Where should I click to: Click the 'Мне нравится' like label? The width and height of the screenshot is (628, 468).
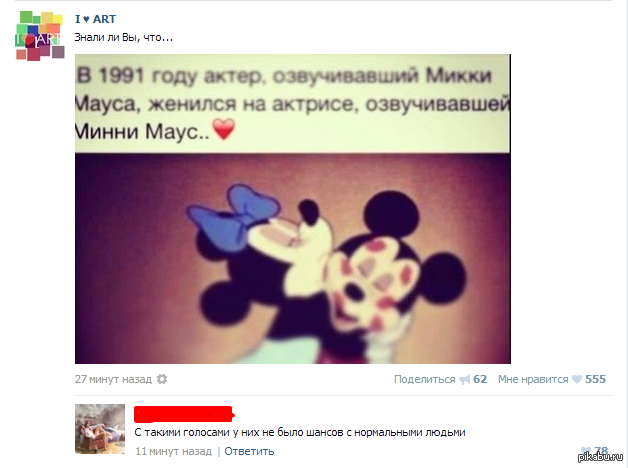point(533,379)
